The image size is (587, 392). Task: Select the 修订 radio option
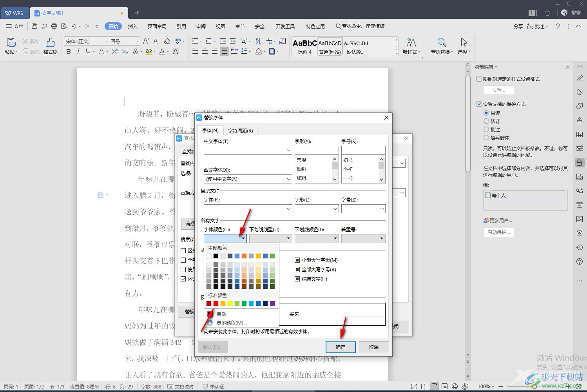[486, 121]
